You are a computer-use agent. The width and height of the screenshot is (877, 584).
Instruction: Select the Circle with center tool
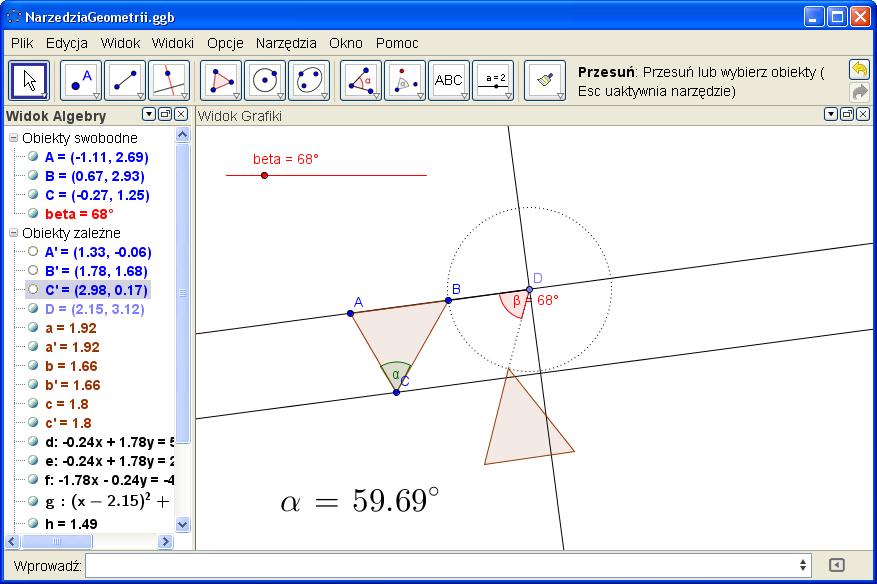[265, 81]
